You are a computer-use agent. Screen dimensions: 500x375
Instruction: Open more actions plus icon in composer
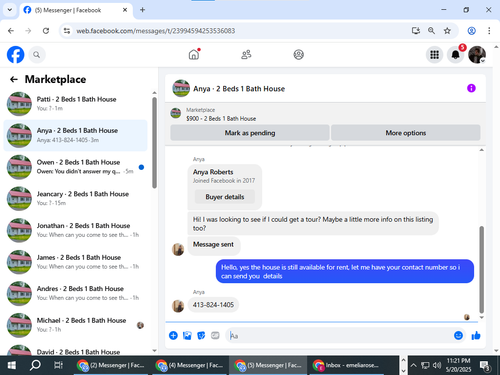point(173,335)
